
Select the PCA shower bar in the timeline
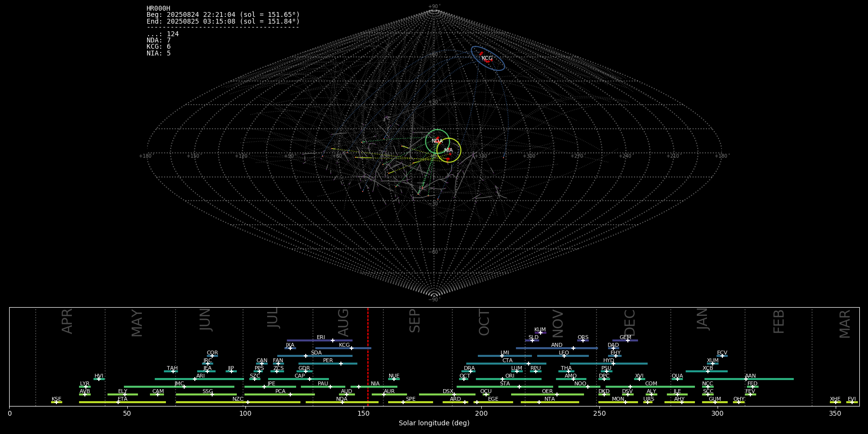(279, 394)
